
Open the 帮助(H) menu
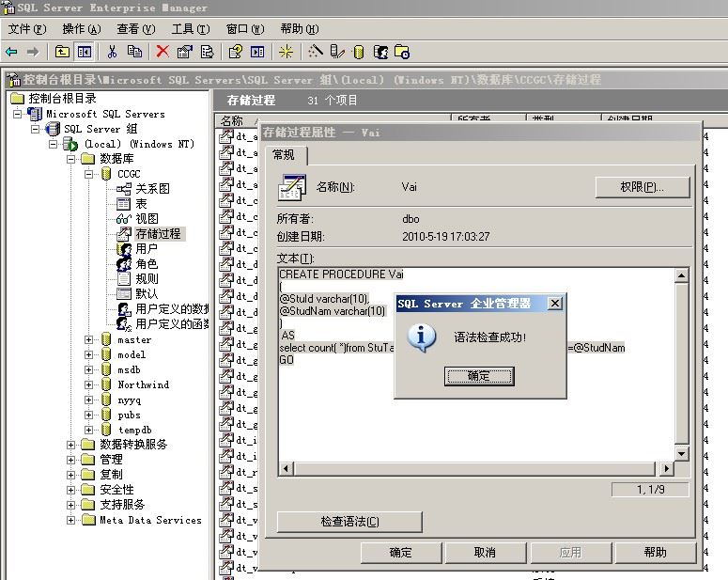[300, 29]
